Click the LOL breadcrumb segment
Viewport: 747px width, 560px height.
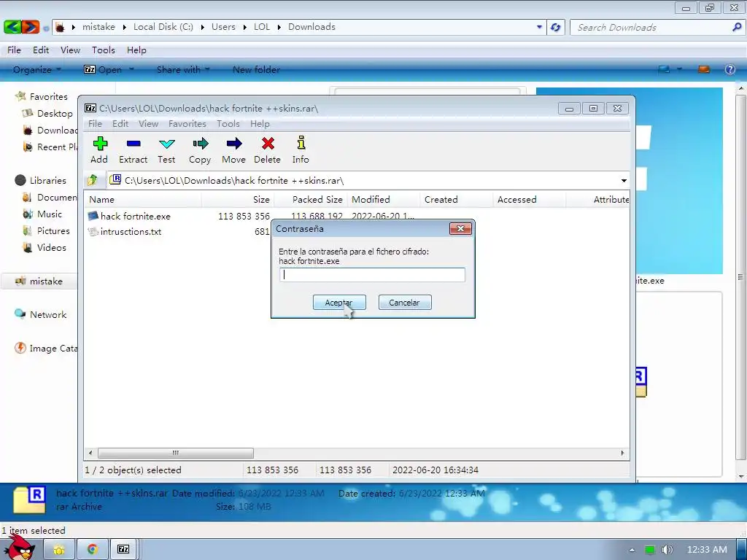[262, 27]
